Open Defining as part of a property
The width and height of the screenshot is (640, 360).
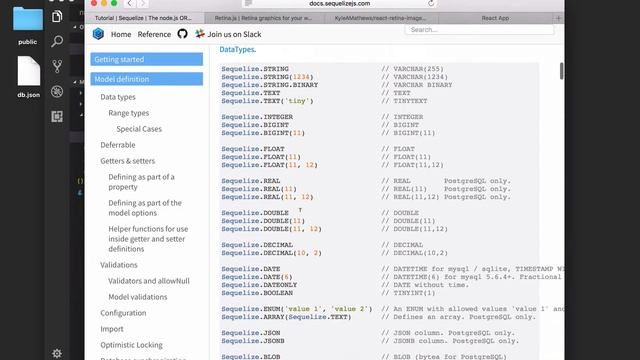141,182
